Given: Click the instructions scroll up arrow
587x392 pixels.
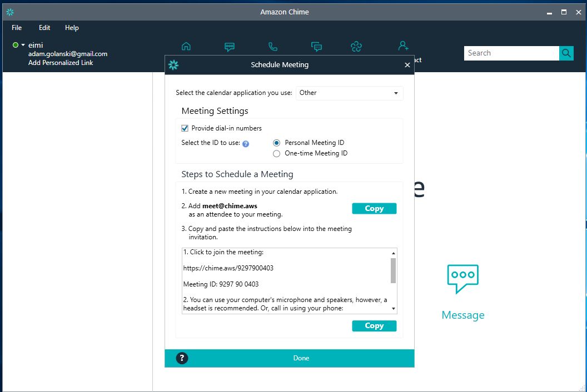Looking at the screenshot, I should pyautogui.click(x=393, y=253).
